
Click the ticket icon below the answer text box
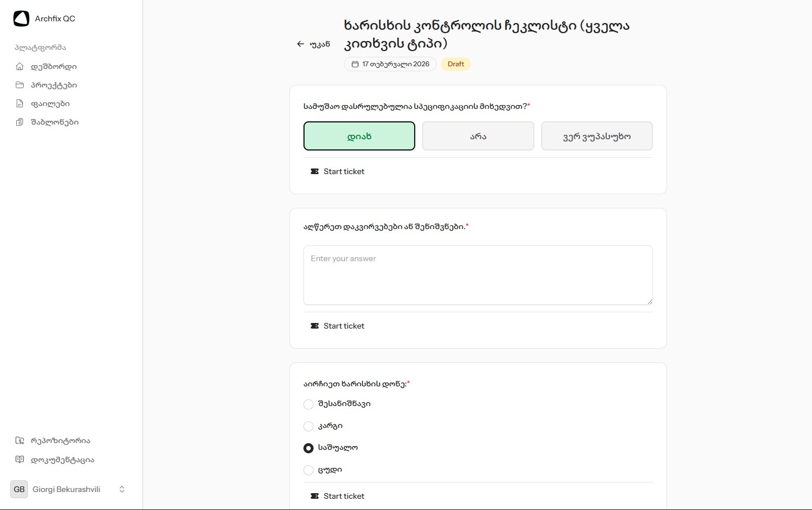(x=315, y=325)
